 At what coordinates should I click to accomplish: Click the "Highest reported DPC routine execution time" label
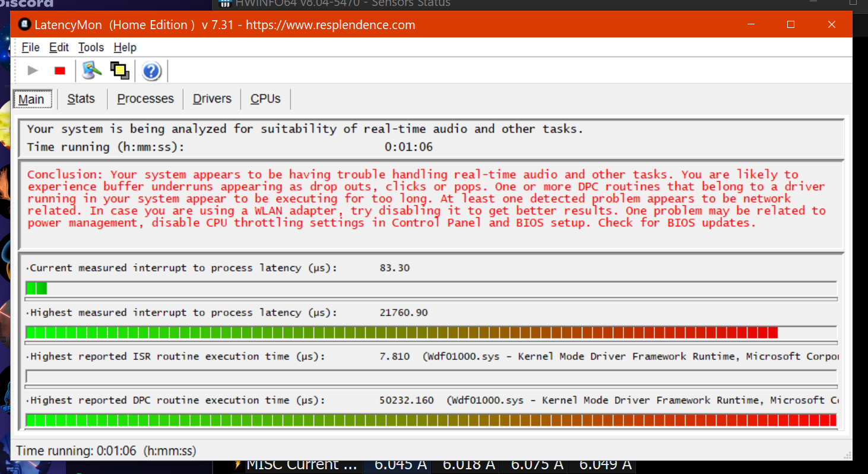tap(178, 400)
